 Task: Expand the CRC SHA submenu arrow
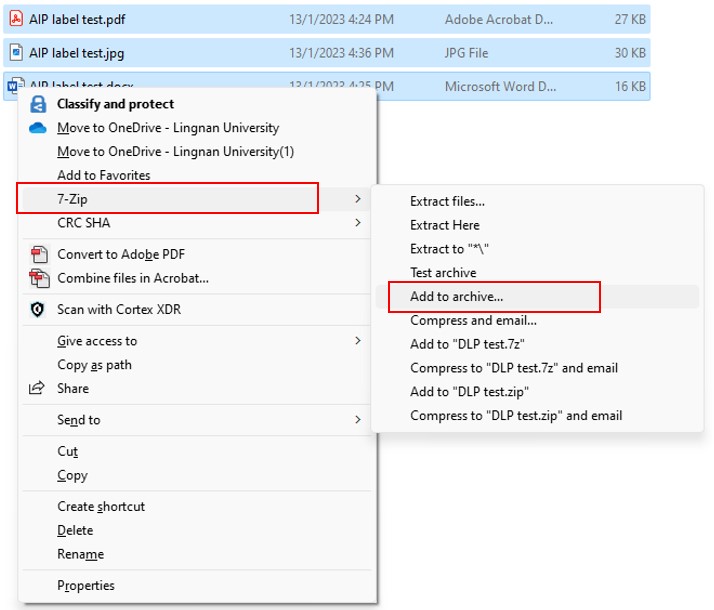click(358, 223)
